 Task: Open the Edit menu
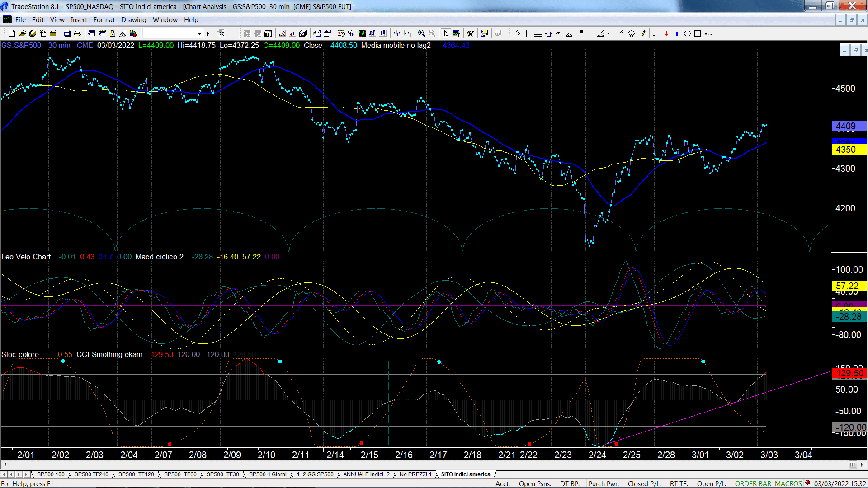click(x=38, y=20)
